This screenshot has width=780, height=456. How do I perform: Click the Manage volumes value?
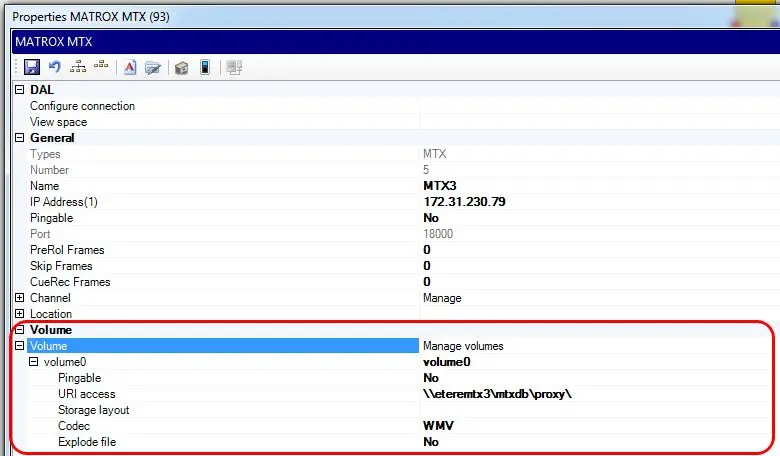click(x=463, y=346)
